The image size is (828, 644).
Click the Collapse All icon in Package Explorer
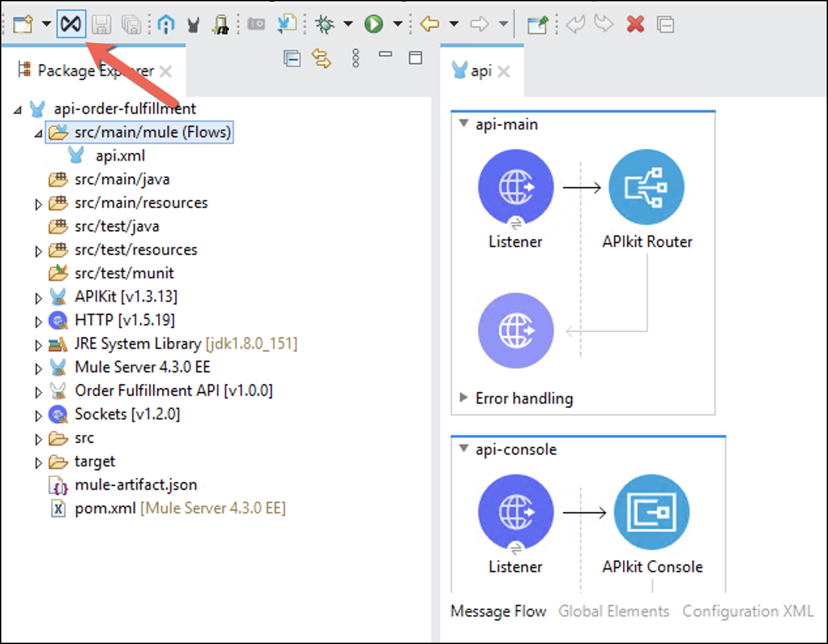click(292, 59)
